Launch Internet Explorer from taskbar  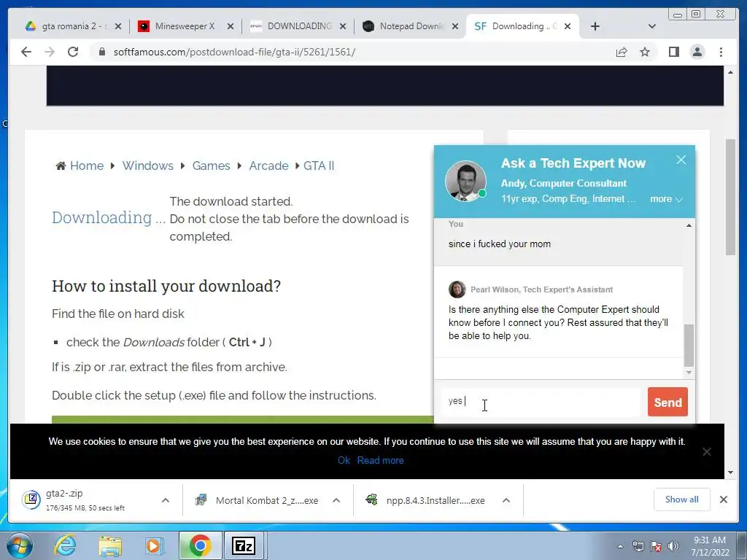(65, 545)
